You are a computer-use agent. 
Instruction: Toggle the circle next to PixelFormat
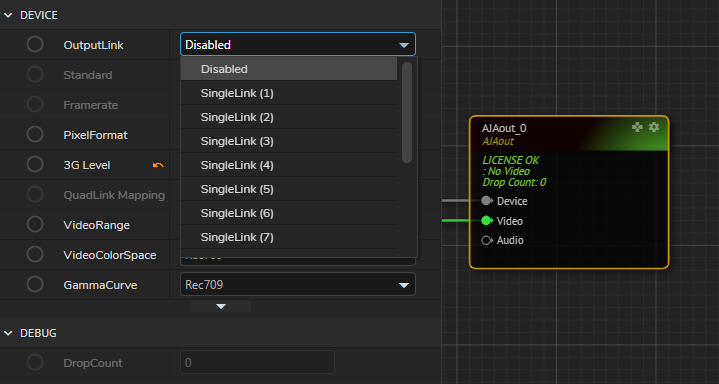35,134
